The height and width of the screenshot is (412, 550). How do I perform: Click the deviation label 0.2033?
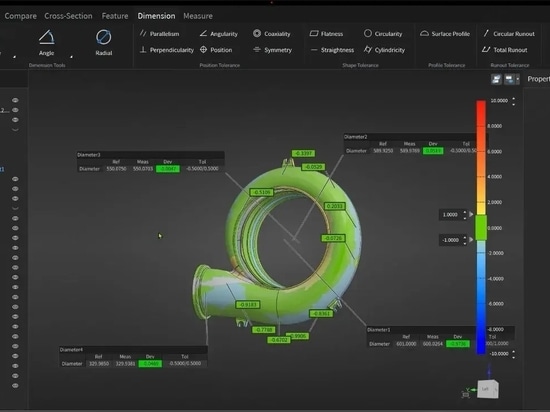335,206
